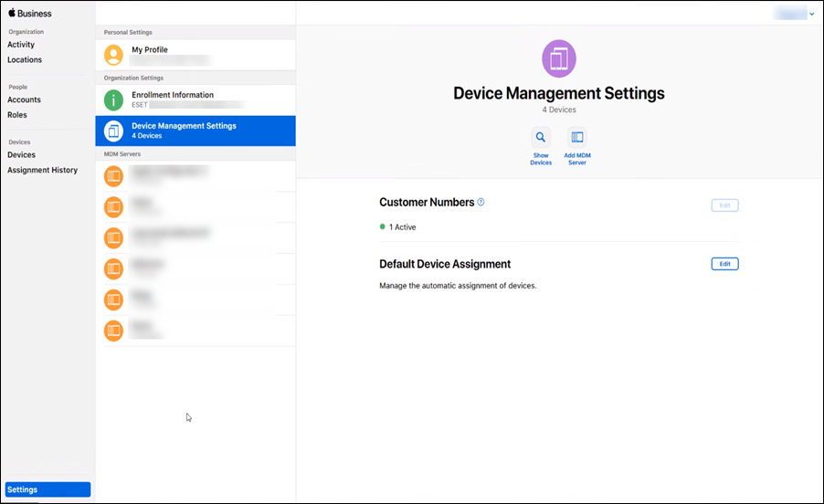Screen dimensions: 824x504
Task: Select the second MDM server icon
Action: [x=113, y=207]
